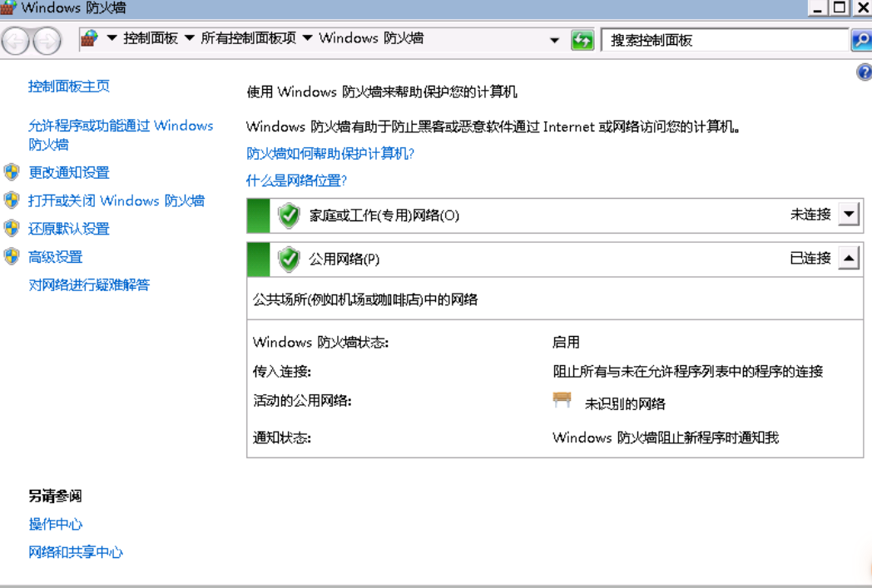Open 什么是网络位置? help link

coord(296,180)
